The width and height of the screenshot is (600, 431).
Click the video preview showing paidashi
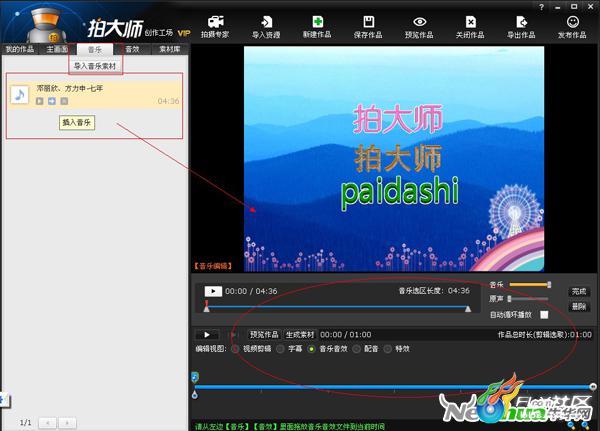coord(394,159)
